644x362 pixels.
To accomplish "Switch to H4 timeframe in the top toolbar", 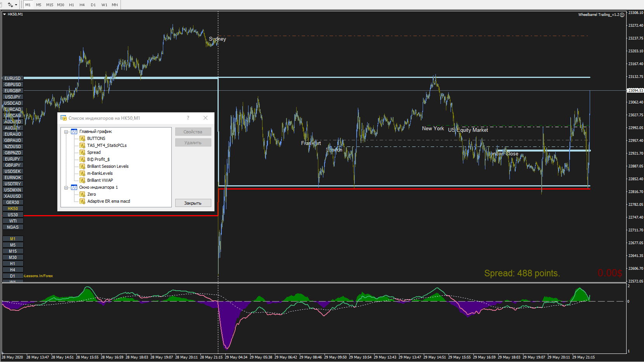I will point(82,5).
